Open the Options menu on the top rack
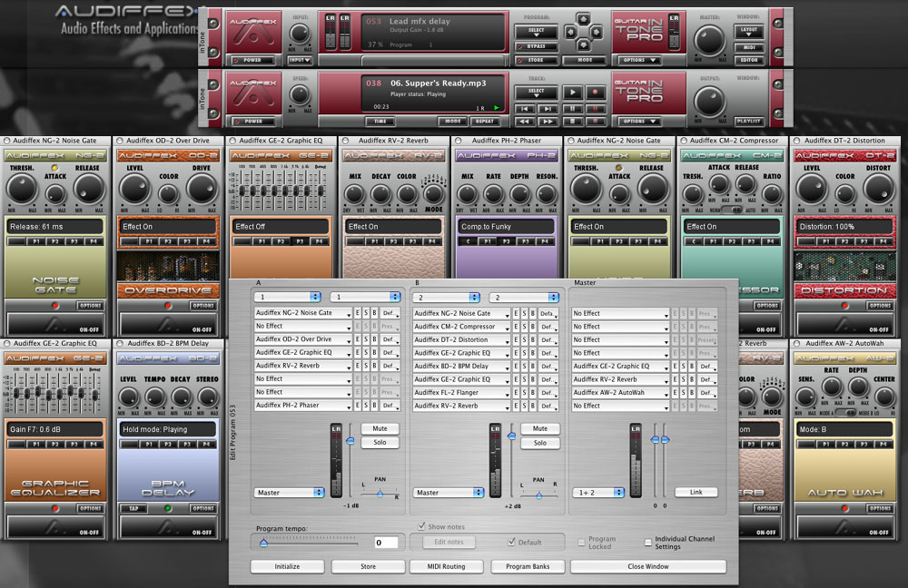908x588 pixels. [640, 61]
